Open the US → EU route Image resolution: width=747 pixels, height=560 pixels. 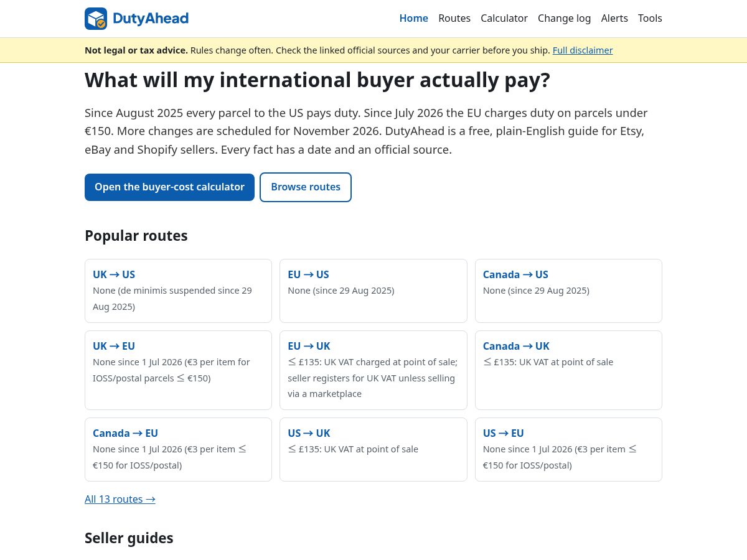click(504, 433)
